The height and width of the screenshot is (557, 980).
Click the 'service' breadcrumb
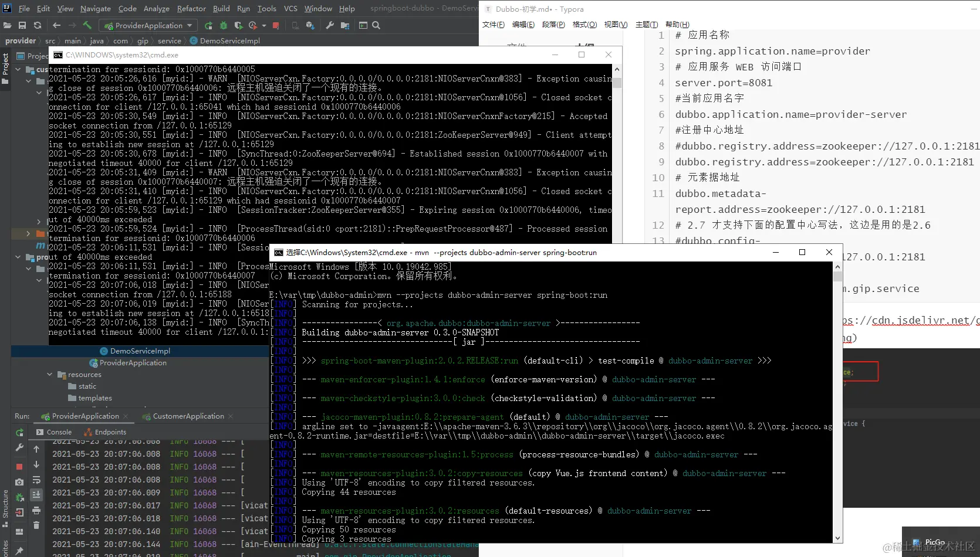coord(170,41)
